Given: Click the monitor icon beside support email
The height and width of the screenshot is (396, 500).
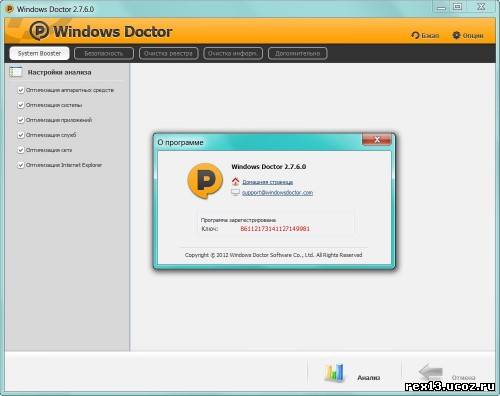Looking at the screenshot, I should pyautogui.click(x=235, y=192).
